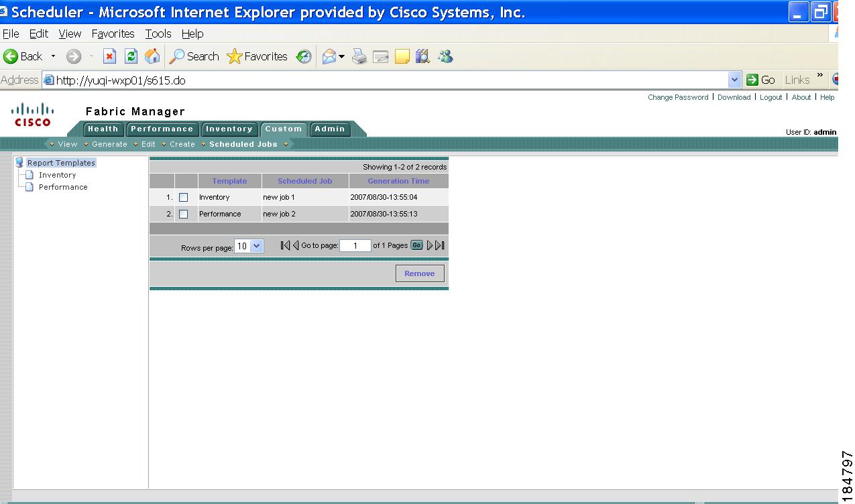Click the Performance document icon in tree
Screen dimensions: 855x504
tap(30, 187)
